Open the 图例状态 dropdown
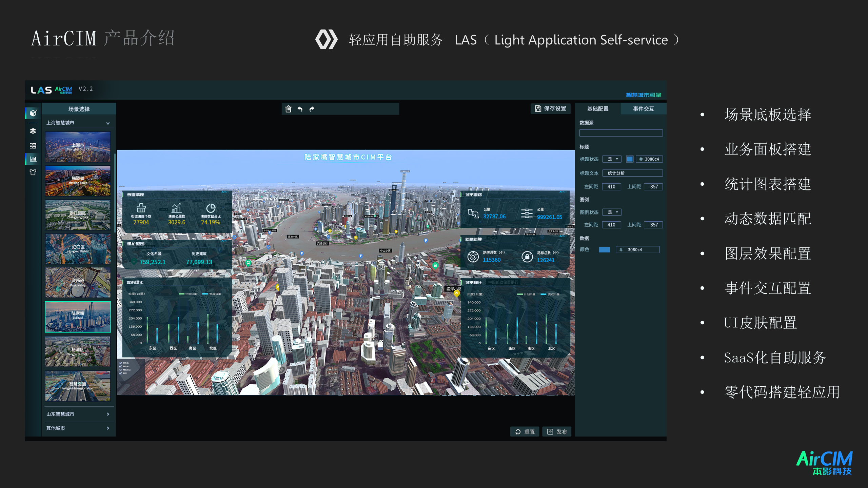 click(612, 212)
